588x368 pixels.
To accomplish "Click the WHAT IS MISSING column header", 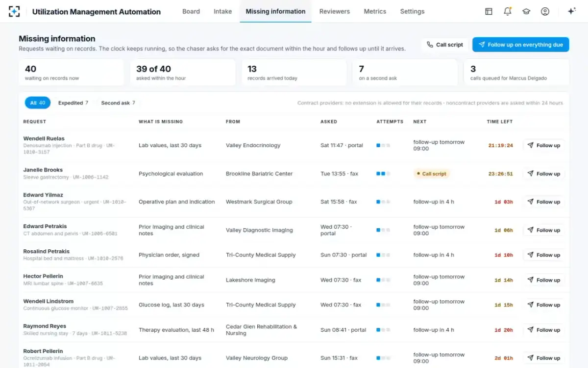I will point(161,122).
